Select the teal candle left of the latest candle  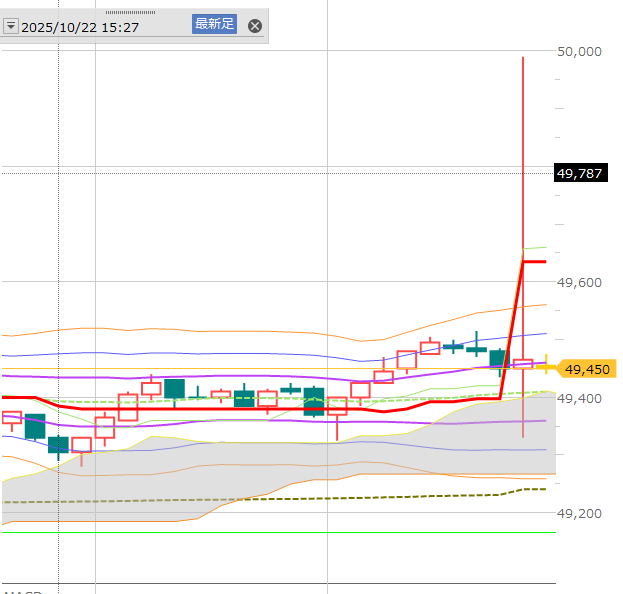[x=499, y=357]
